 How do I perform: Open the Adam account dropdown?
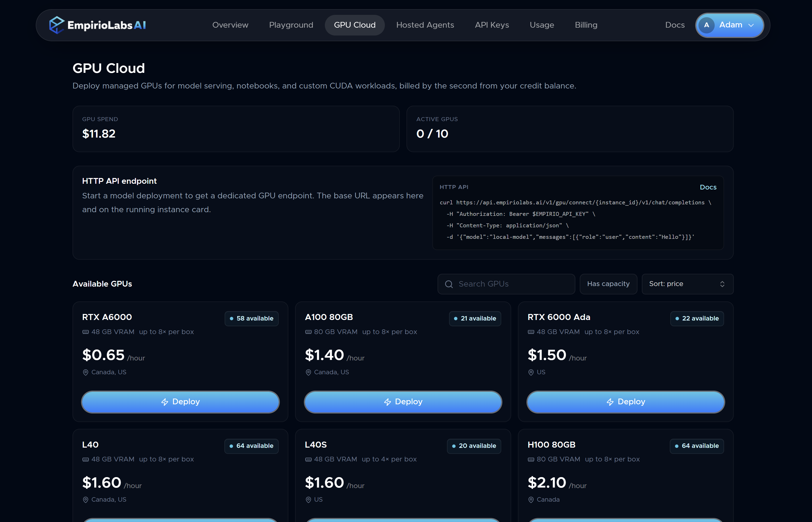729,25
